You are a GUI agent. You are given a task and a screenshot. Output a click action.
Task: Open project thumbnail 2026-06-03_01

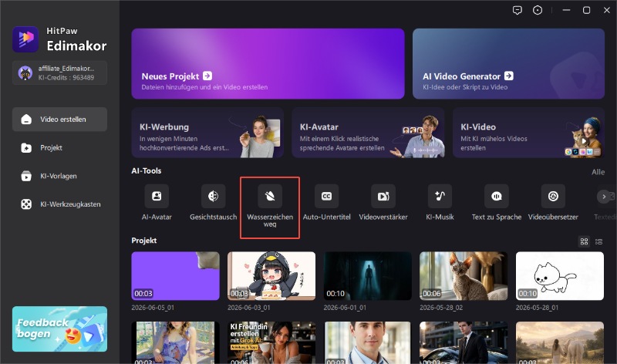tap(271, 276)
